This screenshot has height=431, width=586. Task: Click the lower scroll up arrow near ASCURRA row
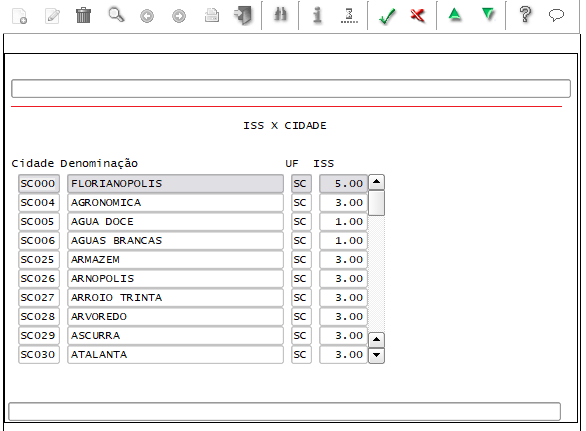pos(376,340)
